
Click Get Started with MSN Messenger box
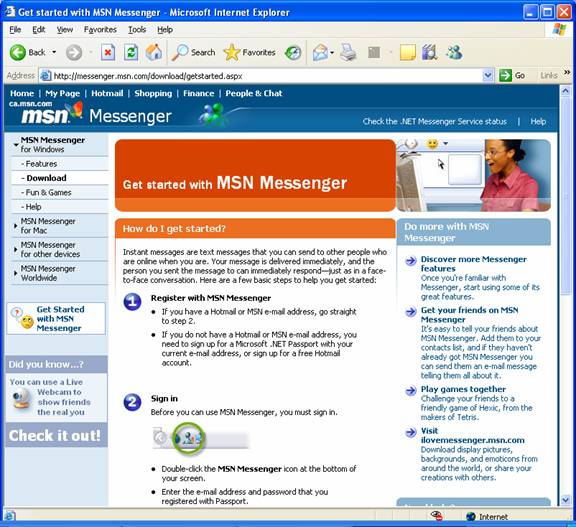(x=56, y=318)
